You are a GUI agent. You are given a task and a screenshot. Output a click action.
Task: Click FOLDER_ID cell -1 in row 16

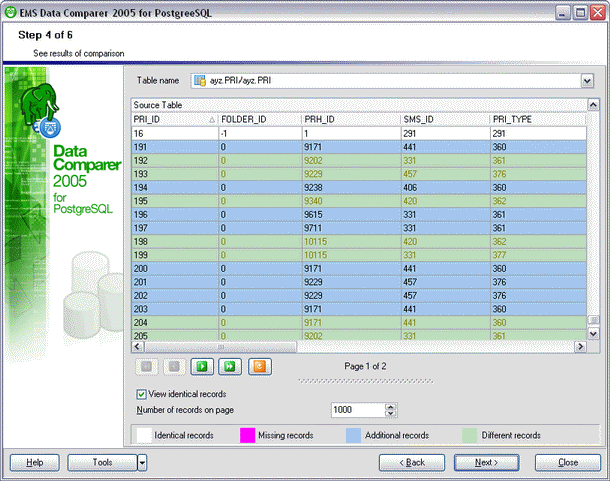[x=260, y=133]
